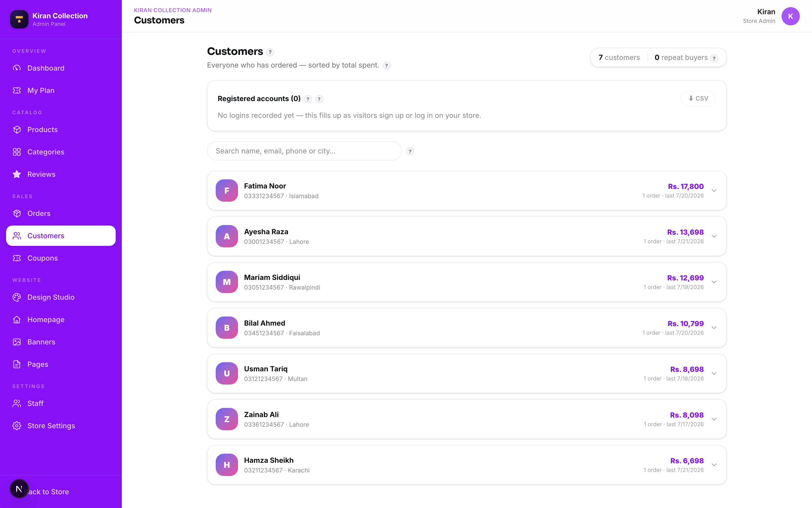Screen dimensions: 812x508
Task: Click the amount Rs. 17,800
Action: coord(685,186)
